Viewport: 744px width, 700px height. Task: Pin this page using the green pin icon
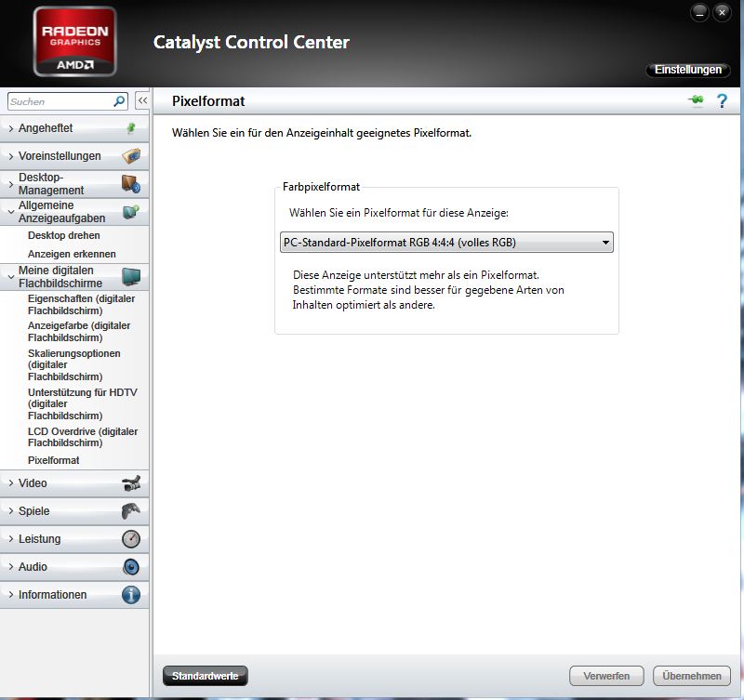point(696,100)
